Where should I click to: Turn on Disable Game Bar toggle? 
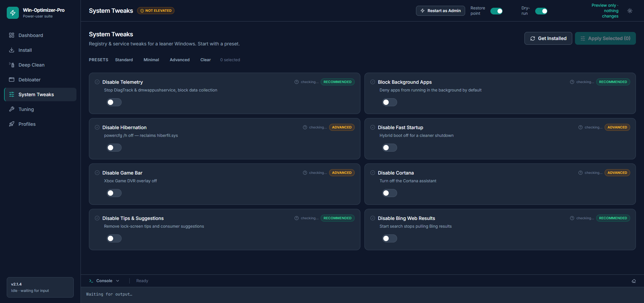[x=114, y=193]
